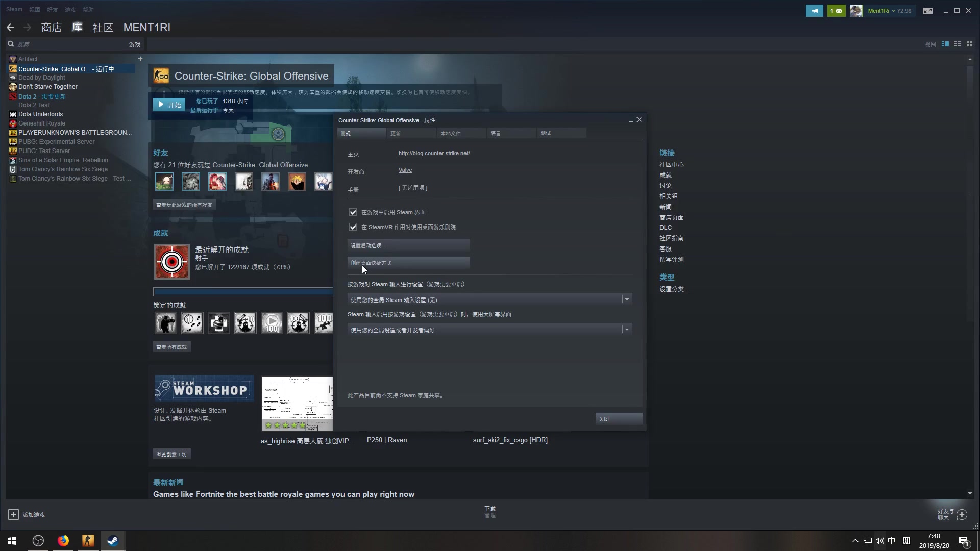Switch to the 常规 tab in properties
The height and width of the screenshot is (551, 980).
[361, 133]
